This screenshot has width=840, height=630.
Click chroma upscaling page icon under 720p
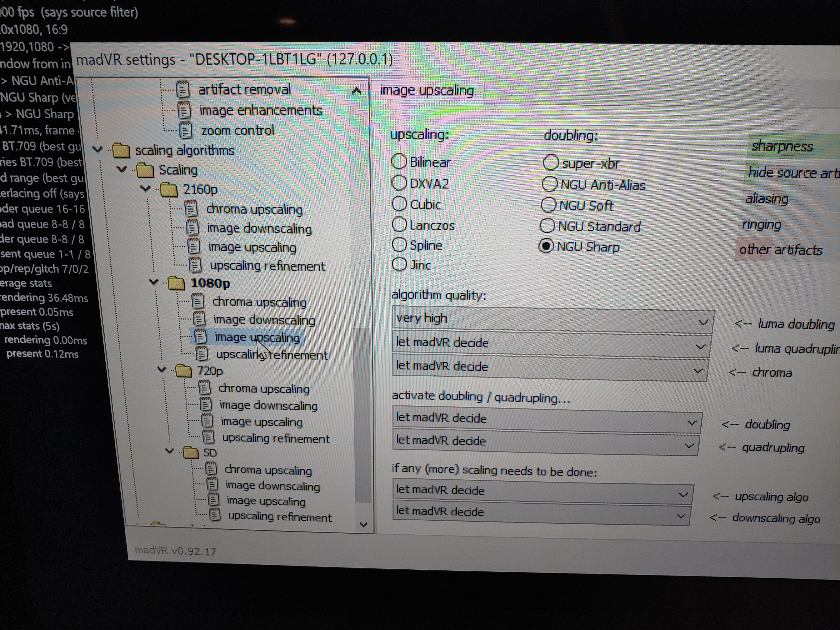[204, 388]
